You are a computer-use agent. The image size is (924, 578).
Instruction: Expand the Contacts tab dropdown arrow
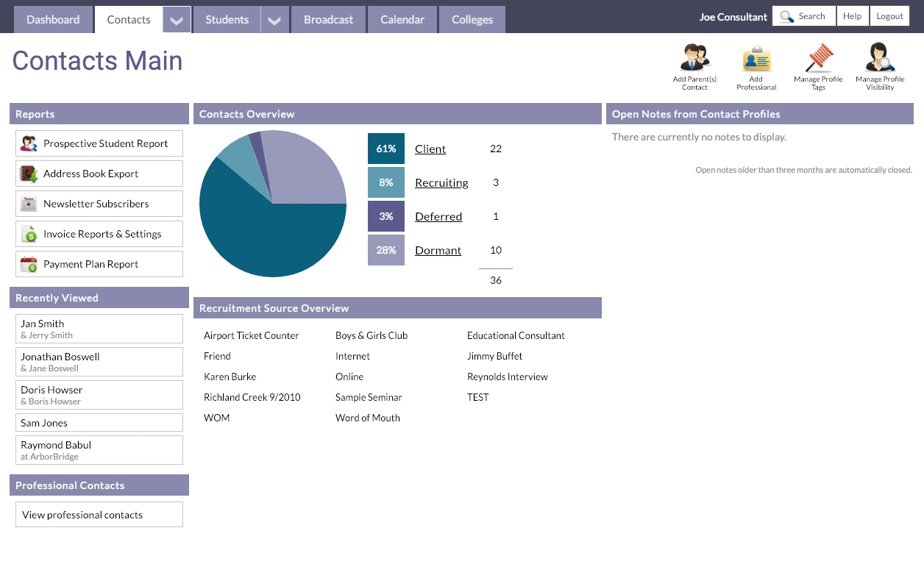click(177, 20)
